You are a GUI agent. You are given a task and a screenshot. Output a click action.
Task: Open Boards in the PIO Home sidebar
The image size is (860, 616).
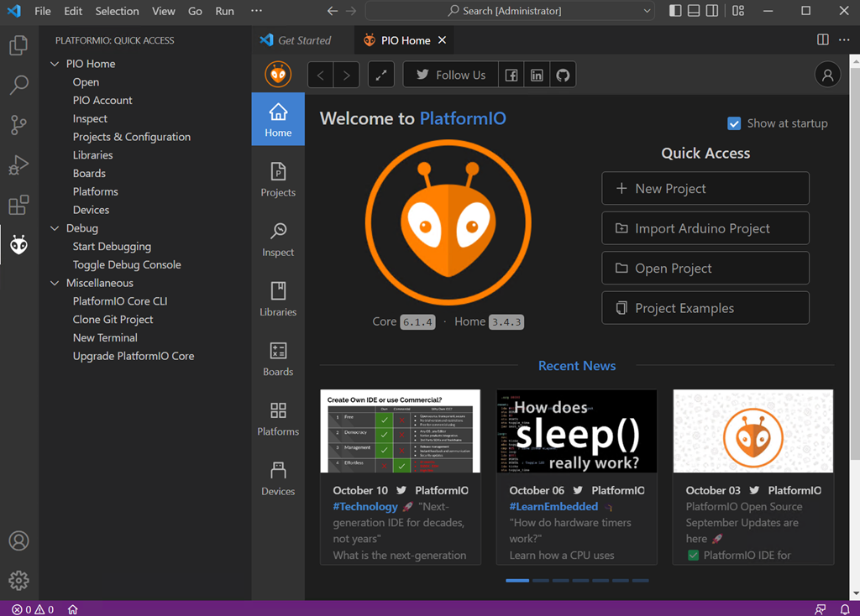[278, 358]
